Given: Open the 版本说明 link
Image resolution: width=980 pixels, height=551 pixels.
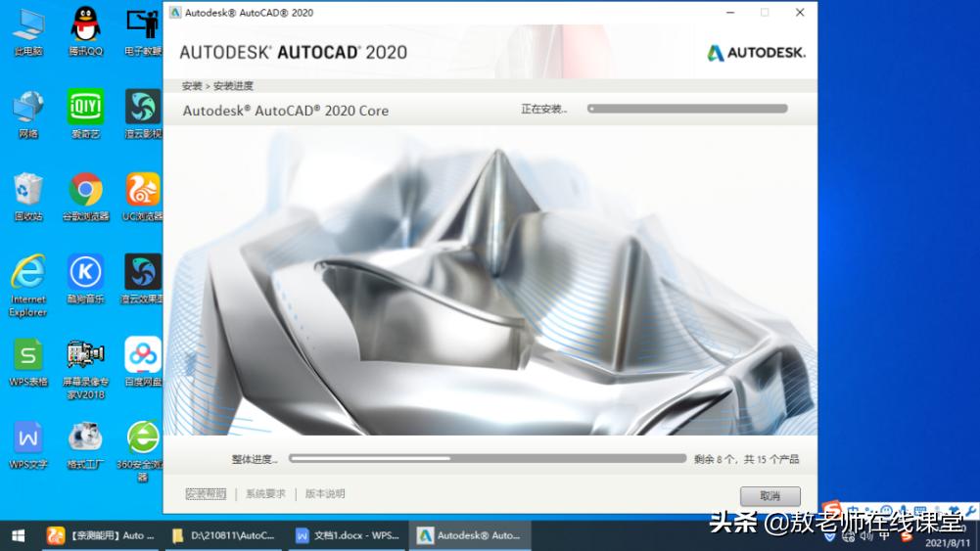Looking at the screenshot, I should (x=325, y=493).
